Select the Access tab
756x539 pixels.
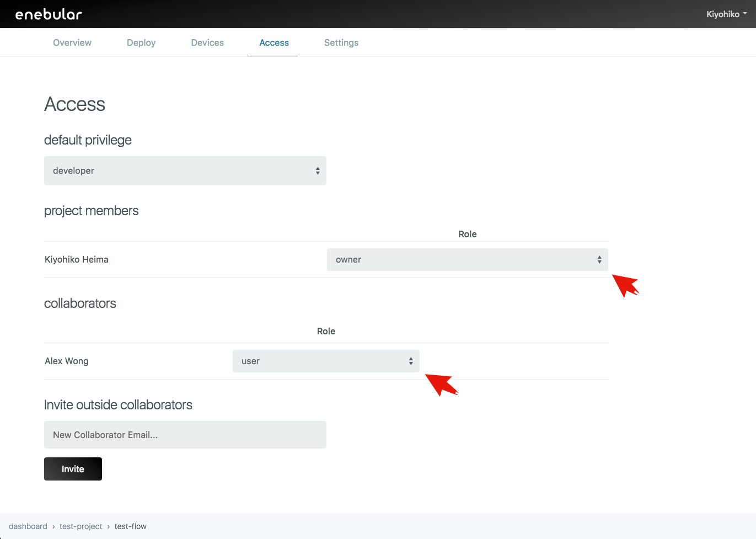click(274, 42)
